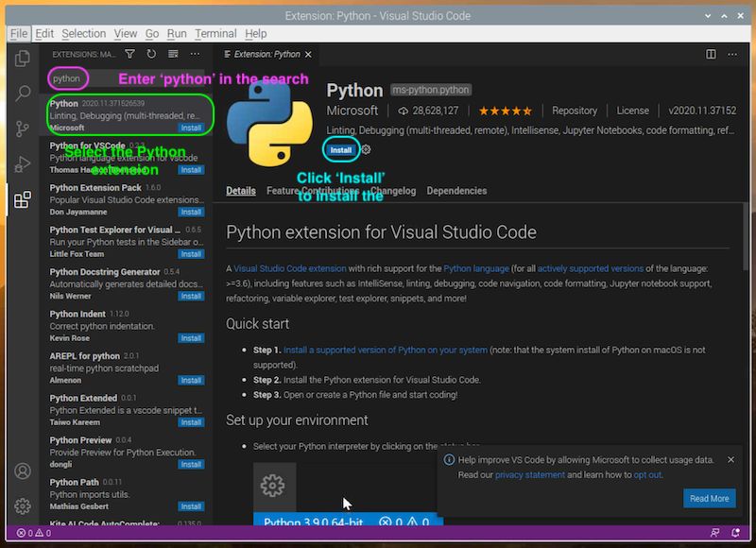The width and height of the screenshot is (756, 548).
Task: Clear the extension search results
Action: point(173,55)
